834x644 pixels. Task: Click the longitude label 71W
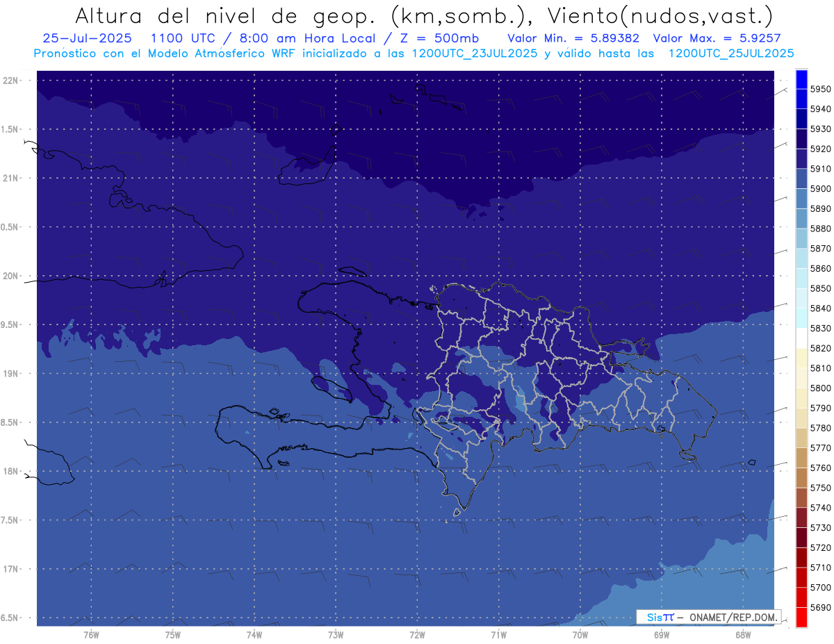click(498, 635)
